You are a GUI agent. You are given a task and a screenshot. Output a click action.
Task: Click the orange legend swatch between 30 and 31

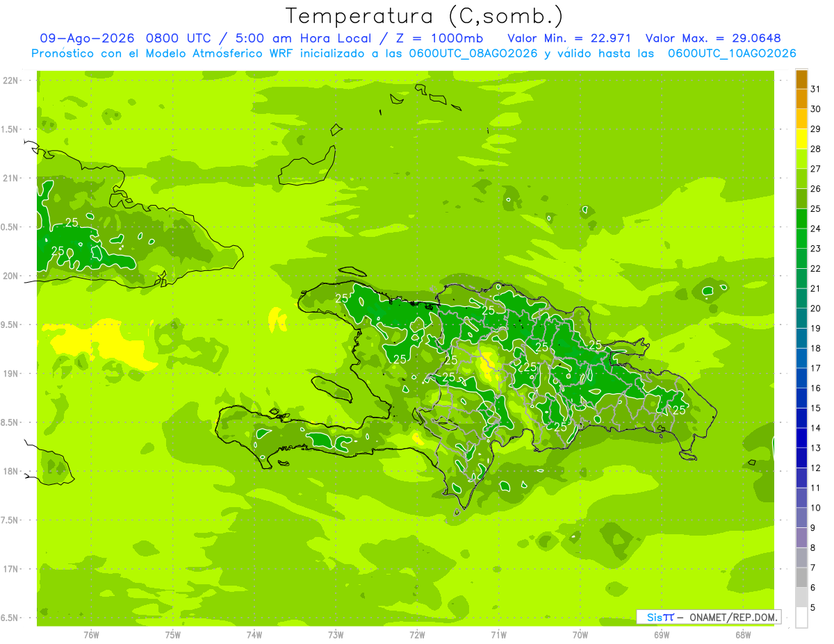coord(801,99)
